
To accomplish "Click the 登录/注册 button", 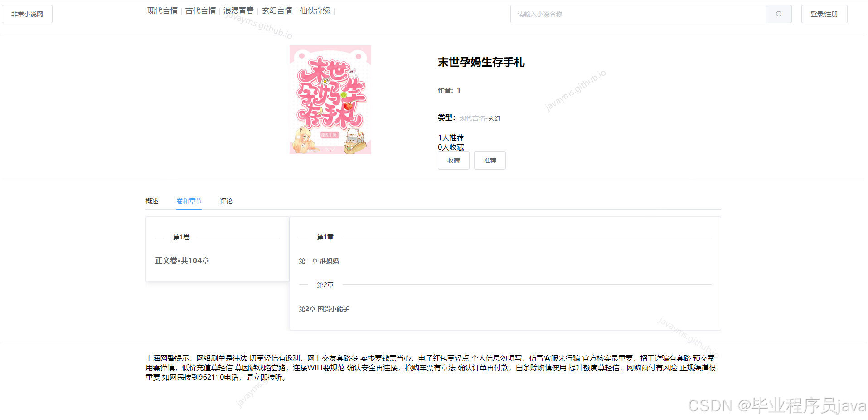I will coord(824,14).
